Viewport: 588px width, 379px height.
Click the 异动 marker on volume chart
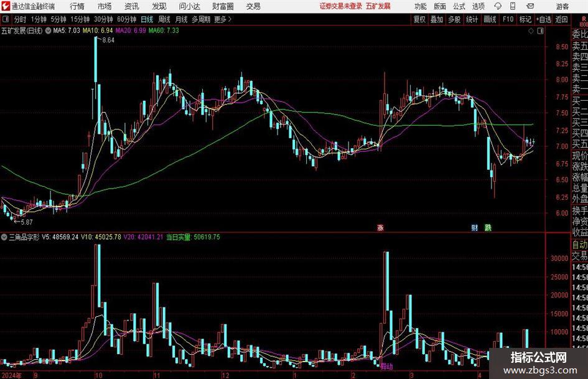click(386, 367)
